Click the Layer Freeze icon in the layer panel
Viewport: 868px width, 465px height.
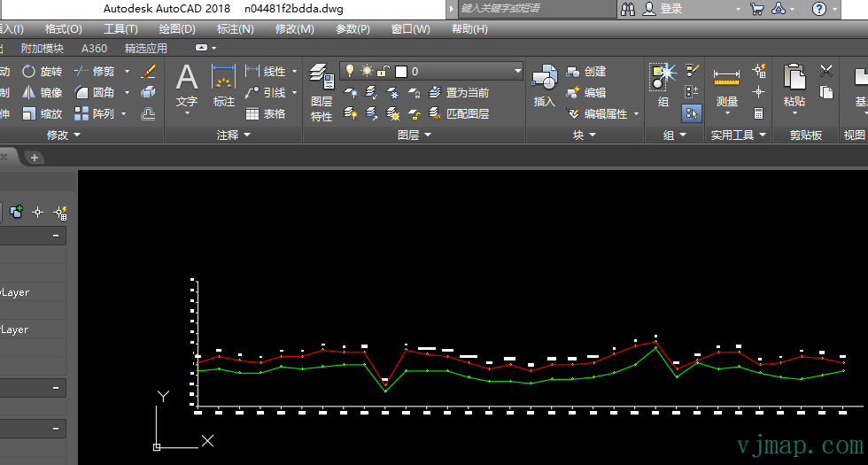click(392, 92)
